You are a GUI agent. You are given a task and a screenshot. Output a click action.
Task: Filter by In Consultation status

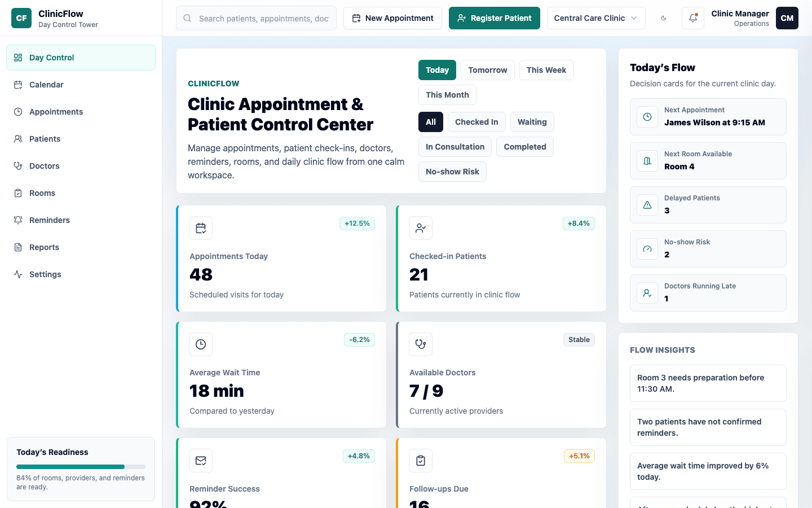click(x=455, y=147)
